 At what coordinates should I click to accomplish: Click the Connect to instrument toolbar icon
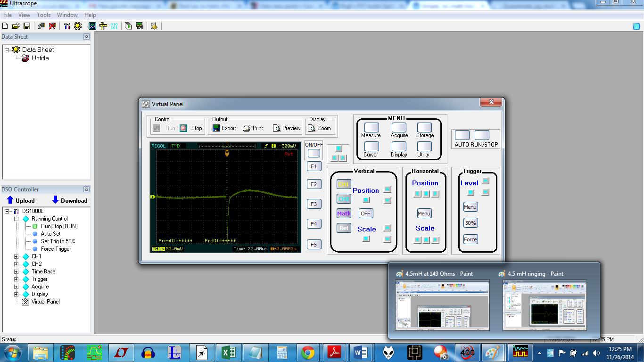41,26
